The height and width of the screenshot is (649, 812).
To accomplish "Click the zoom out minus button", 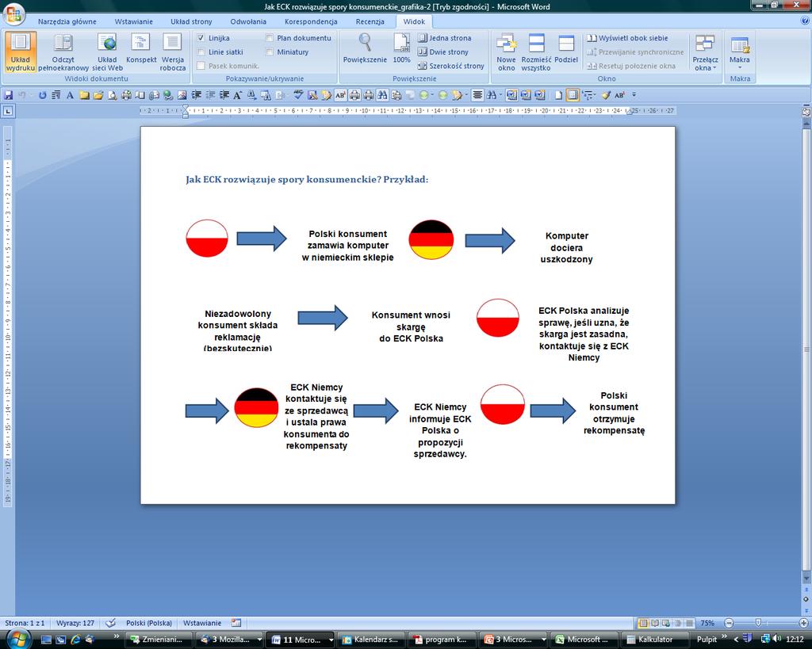I will (730, 623).
